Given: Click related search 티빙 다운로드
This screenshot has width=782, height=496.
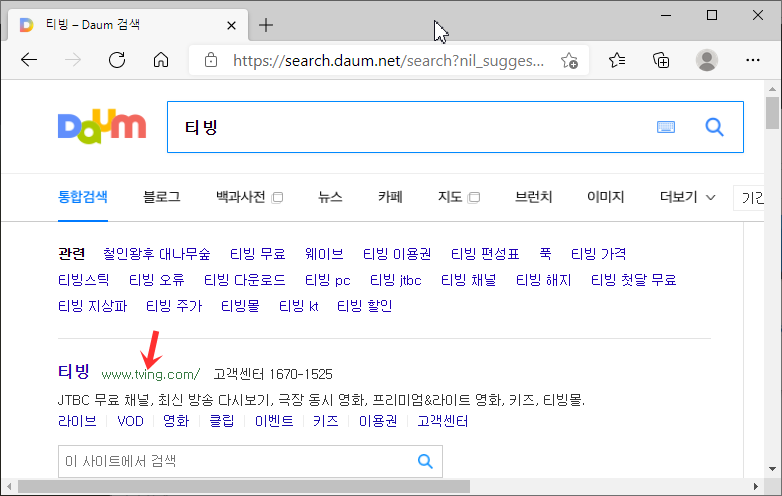Looking at the screenshot, I should [244, 280].
